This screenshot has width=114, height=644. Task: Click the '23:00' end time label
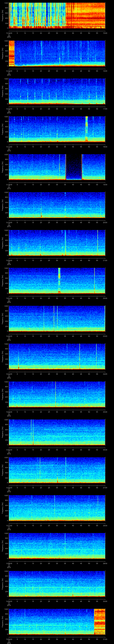(x=105, y=336)
